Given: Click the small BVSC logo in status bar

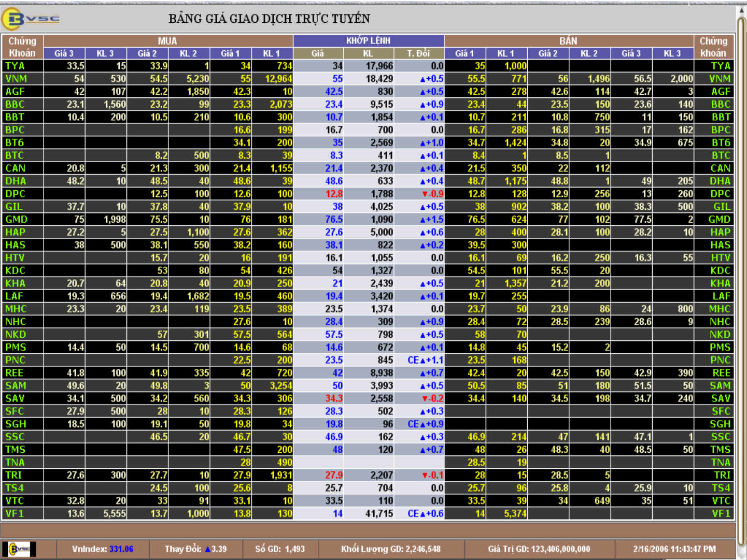Looking at the screenshot, I should coord(19,549).
